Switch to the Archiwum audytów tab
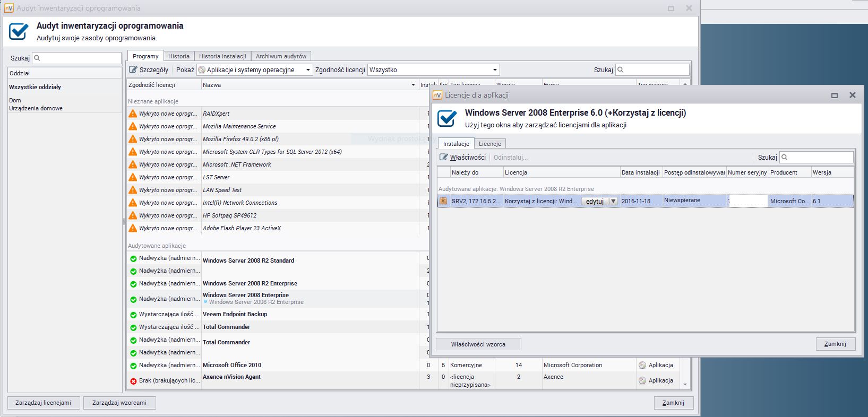The height and width of the screenshot is (417, 868). [281, 56]
